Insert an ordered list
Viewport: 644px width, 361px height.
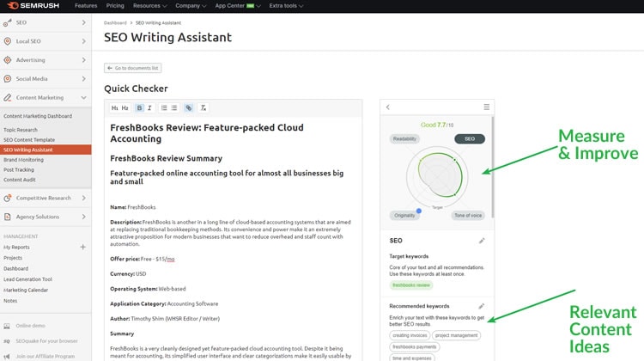[x=164, y=107]
